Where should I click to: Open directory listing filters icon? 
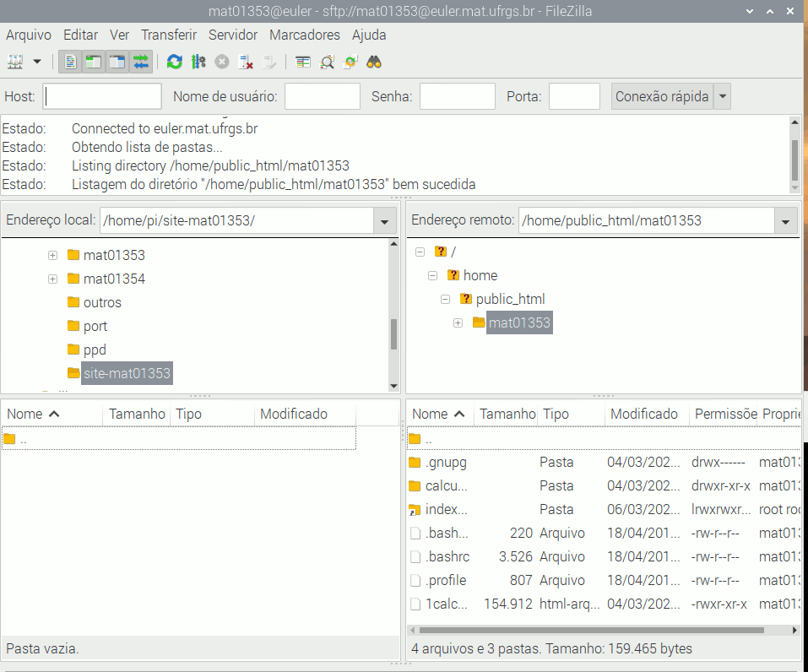pyautogui.click(x=302, y=62)
